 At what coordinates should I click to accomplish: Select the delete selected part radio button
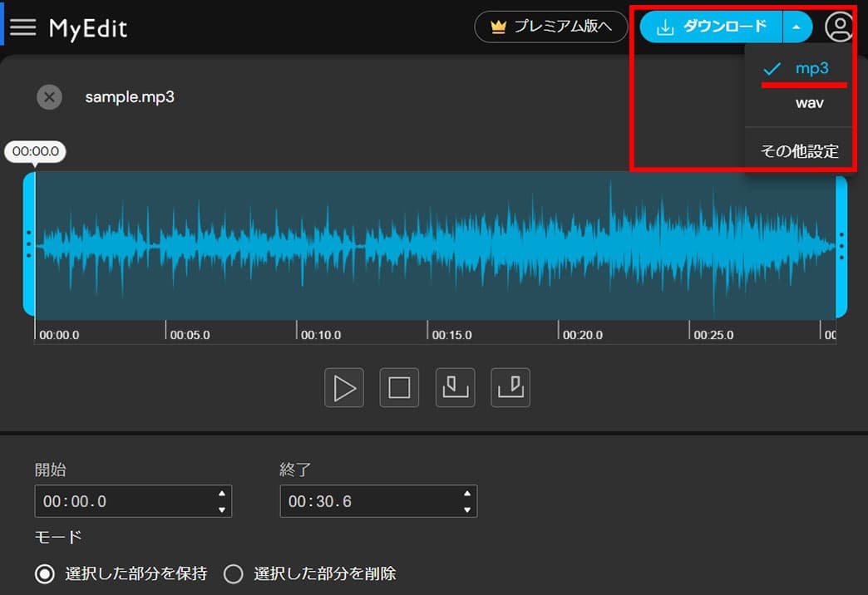(233, 574)
